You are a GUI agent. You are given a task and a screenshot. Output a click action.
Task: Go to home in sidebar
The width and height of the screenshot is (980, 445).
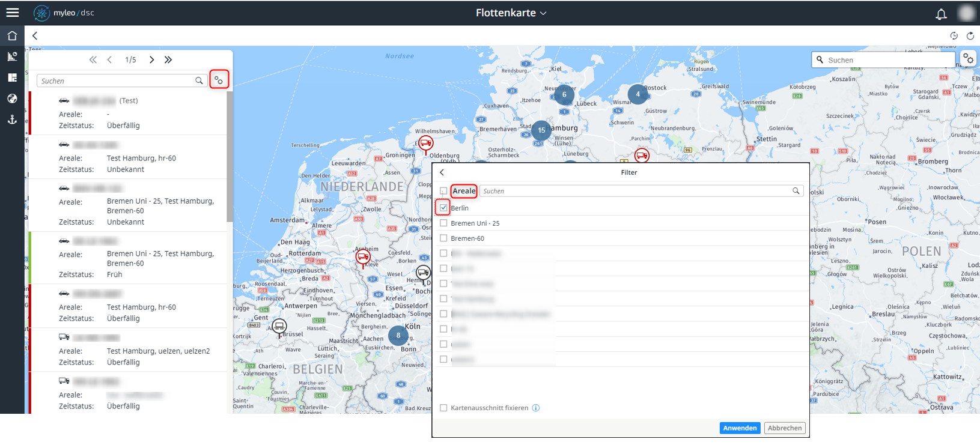[12, 36]
